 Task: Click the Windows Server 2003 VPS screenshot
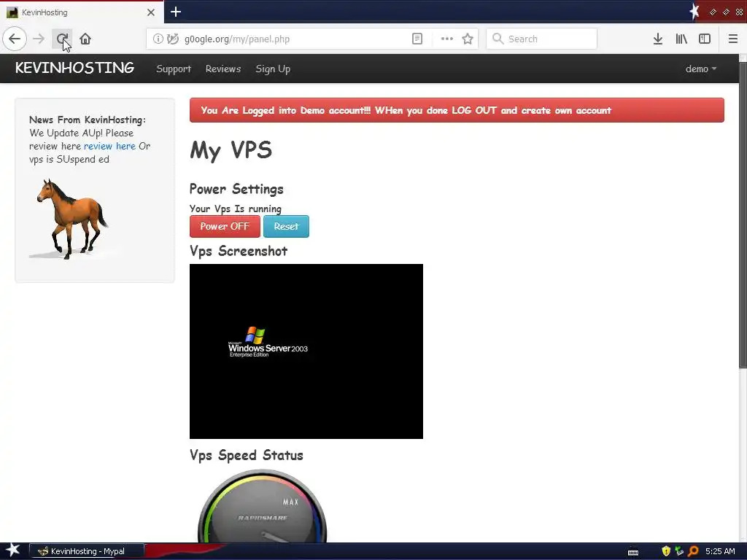coord(306,351)
